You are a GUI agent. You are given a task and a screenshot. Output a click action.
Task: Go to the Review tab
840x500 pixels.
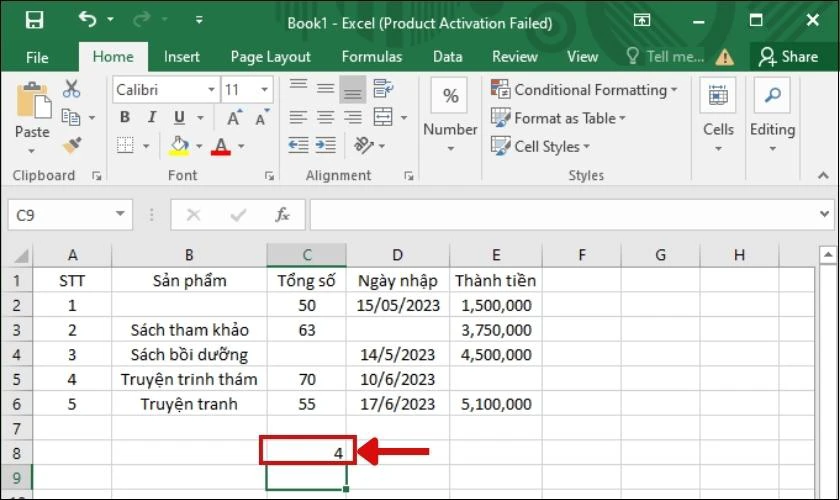[515, 57]
